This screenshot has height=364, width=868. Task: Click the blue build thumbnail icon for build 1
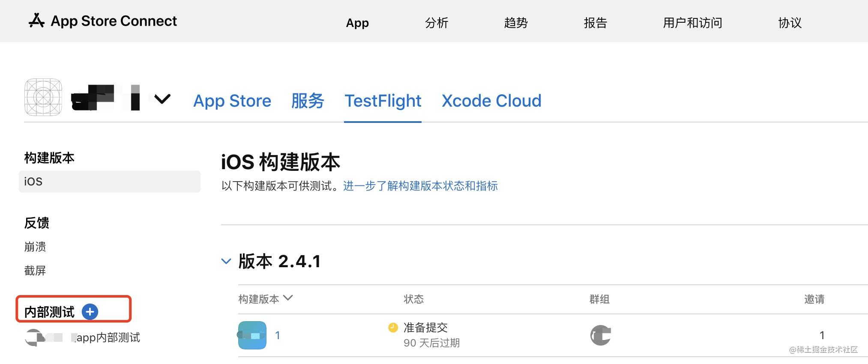(252, 335)
